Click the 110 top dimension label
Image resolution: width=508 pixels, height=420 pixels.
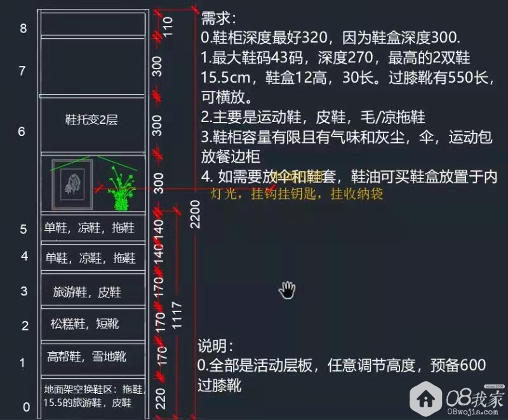[168, 27]
